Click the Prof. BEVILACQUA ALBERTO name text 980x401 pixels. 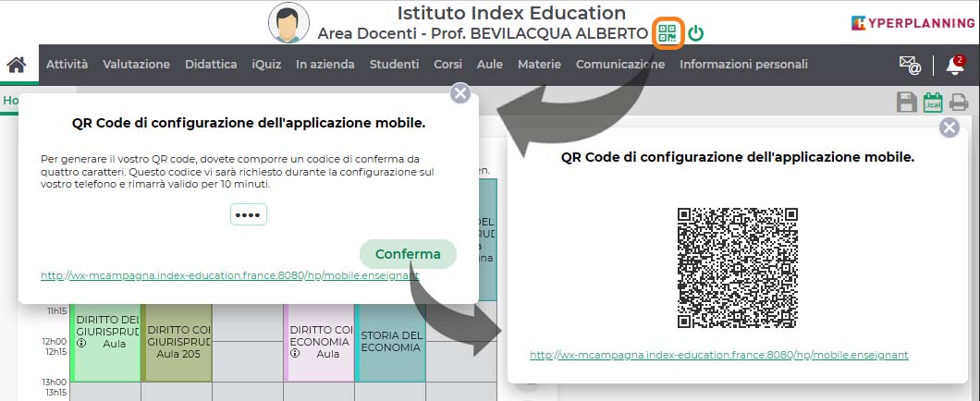539,34
